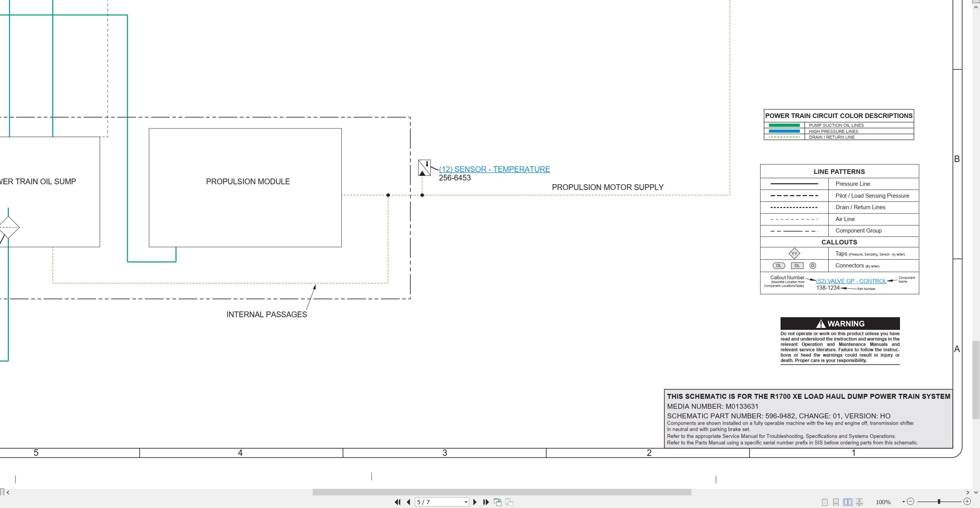Image resolution: width=980 pixels, height=508 pixels.
Task: Click the 100% zoom level field
Action: [883, 502]
